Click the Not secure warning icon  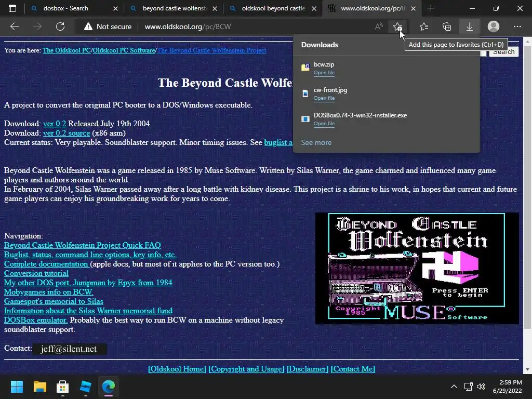coord(88,26)
